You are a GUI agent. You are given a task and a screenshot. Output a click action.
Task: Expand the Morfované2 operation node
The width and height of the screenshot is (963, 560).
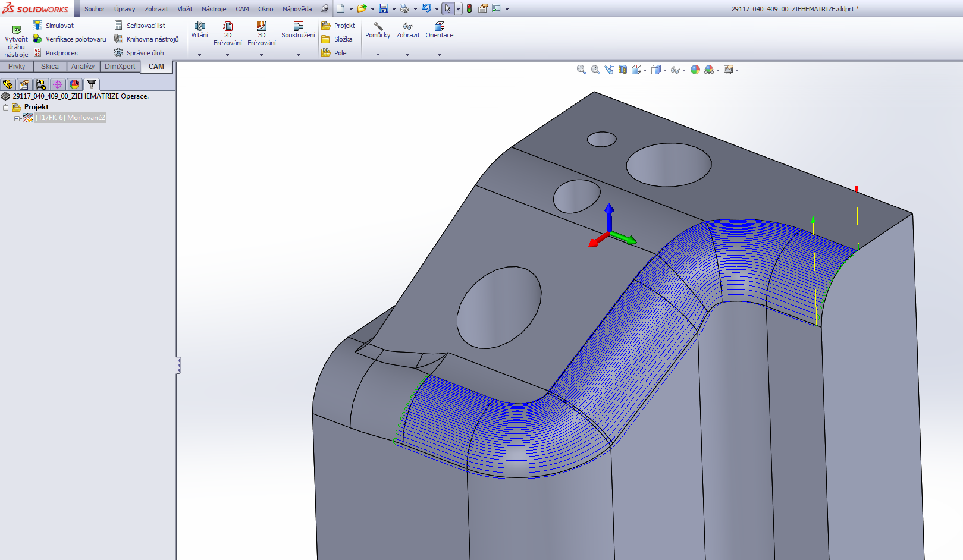click(x=17, y=118)
